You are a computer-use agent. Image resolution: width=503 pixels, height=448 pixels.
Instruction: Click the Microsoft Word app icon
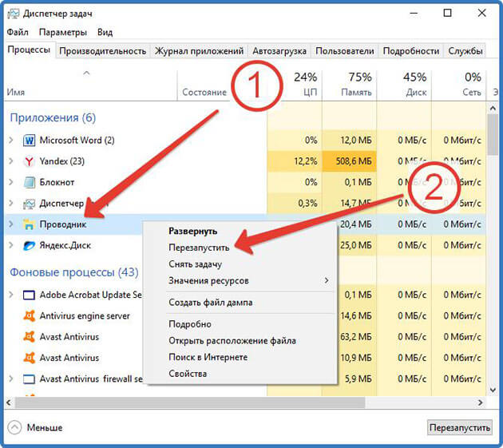(30, 141)
